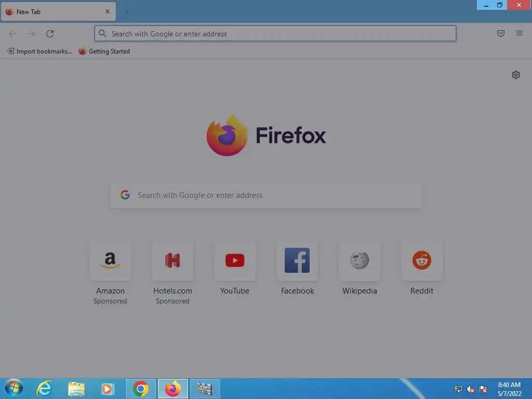The height and width of the screenshot is (399, 532).
Task: Click the network tray icon
Action: tap(458, 389)
